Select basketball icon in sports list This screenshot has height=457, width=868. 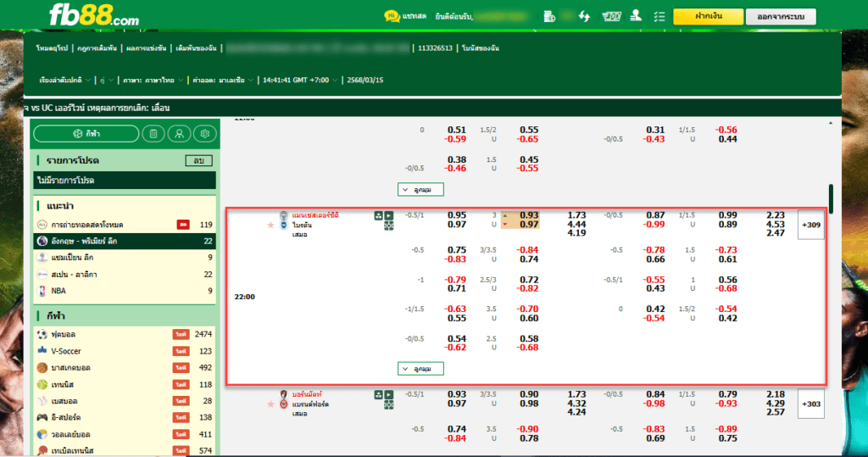pyautogui.click(x=42, y=367)
